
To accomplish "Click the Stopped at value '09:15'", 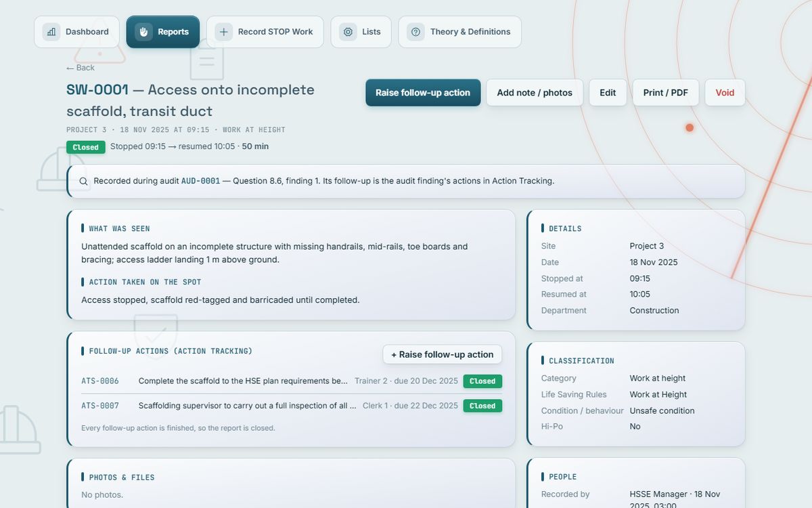I will 640,278.
